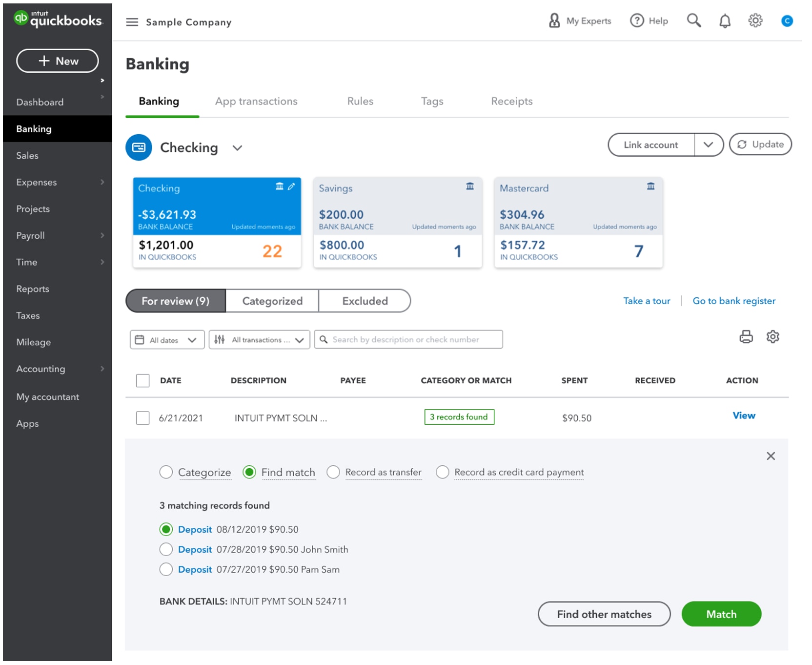Expand Dashboard sidebar submenu arrow
This screenshot has height=665, width=812.
click(x=102, y=97)
